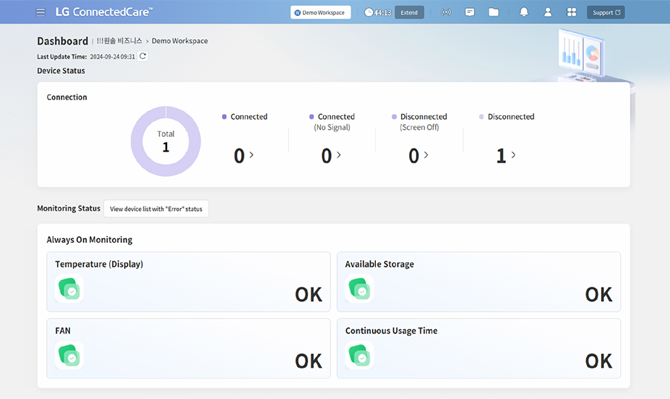The height and width of the screenshot is (399, 670).
Task: Click the Continuous Usage Time status icon
Action: [359, 355]
